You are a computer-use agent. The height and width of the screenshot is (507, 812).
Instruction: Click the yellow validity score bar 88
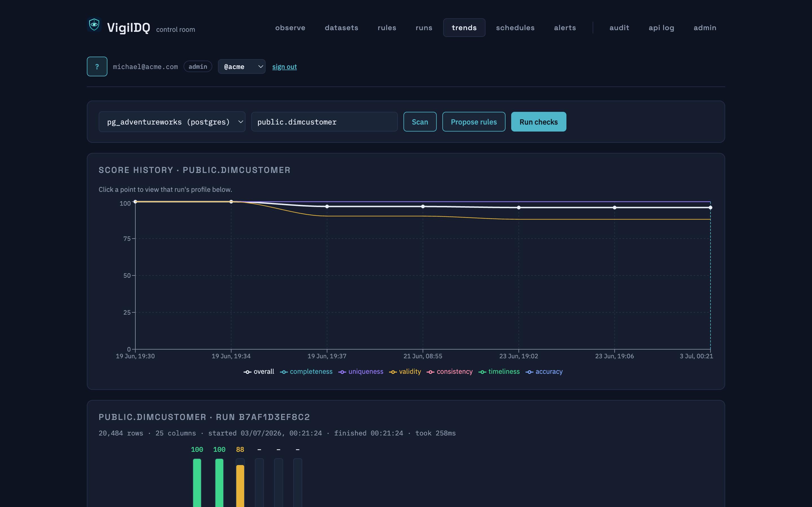tap(240, 486)
